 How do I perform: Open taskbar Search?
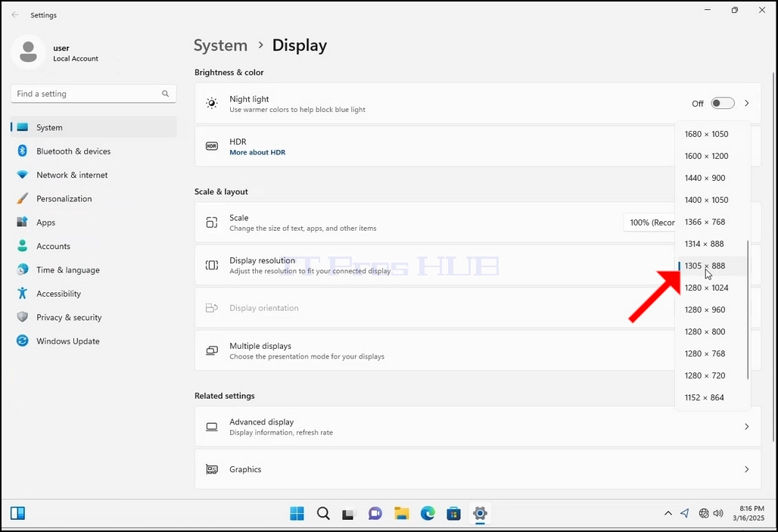point(323,513)
